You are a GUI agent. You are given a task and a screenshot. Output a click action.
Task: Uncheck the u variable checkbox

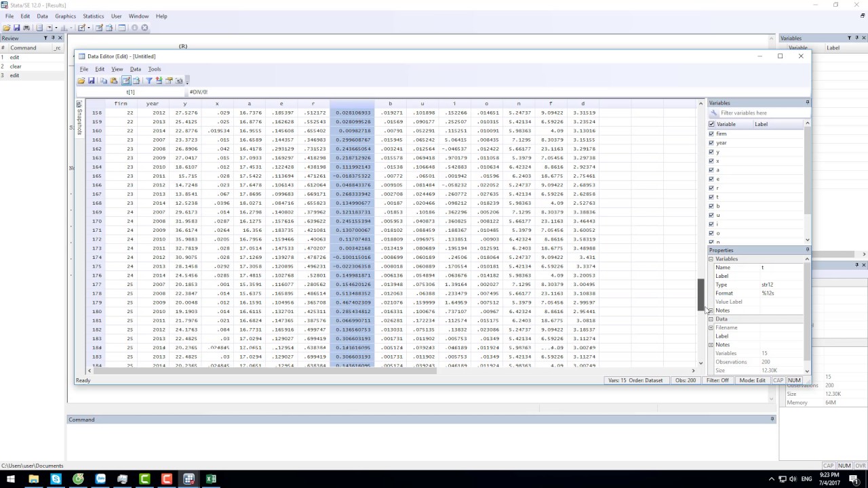point(711,215)
